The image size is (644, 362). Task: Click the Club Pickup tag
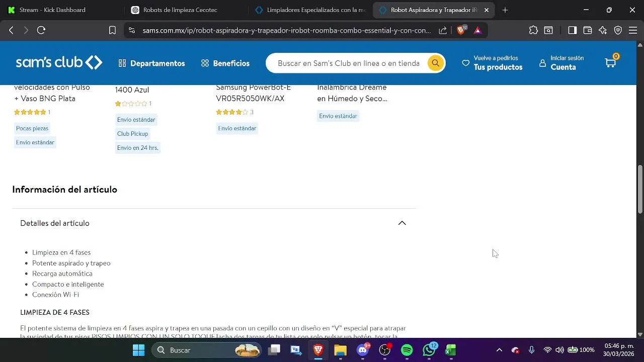[132, 134]
